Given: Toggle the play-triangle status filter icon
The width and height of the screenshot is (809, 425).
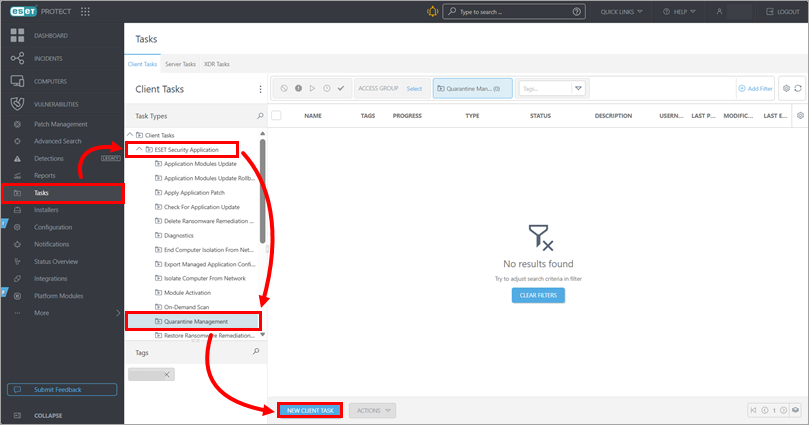Looking at the screenshot, I should 312,89.
